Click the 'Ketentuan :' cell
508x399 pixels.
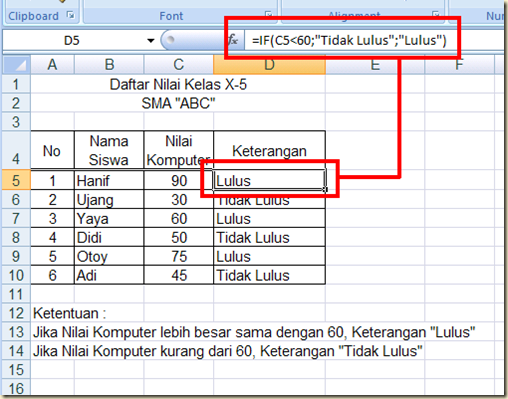coord(69,313)
